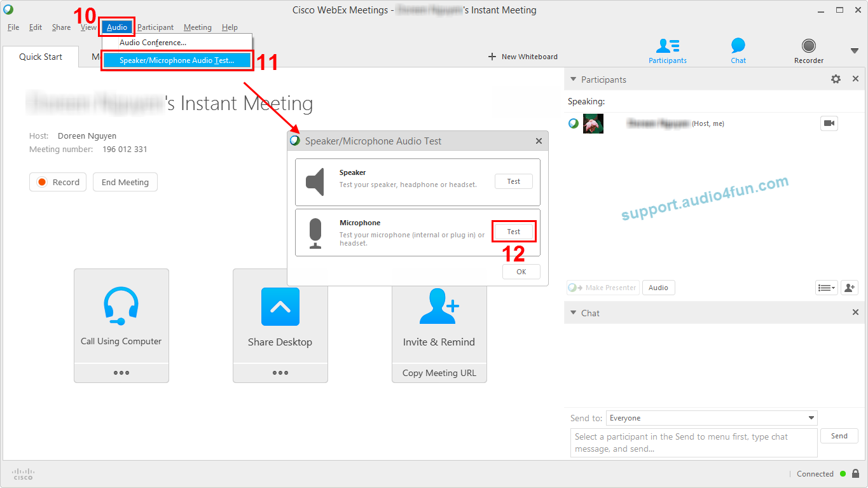Click the speaker icon in the dialog

click(315, 182)
